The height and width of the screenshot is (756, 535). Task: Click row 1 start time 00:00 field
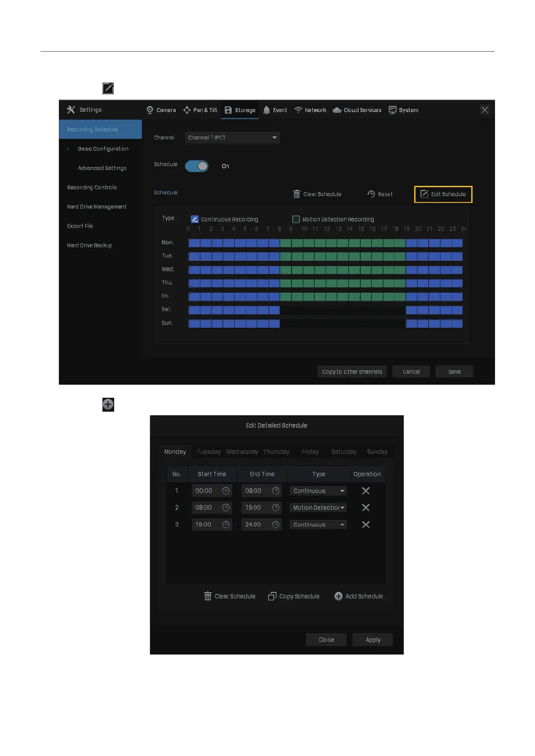212,491
